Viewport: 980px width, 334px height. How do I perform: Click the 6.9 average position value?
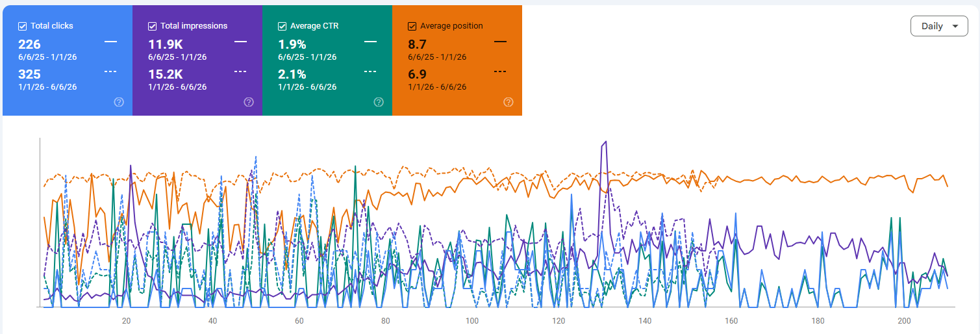pyautogui.click(x=417, y=75)
